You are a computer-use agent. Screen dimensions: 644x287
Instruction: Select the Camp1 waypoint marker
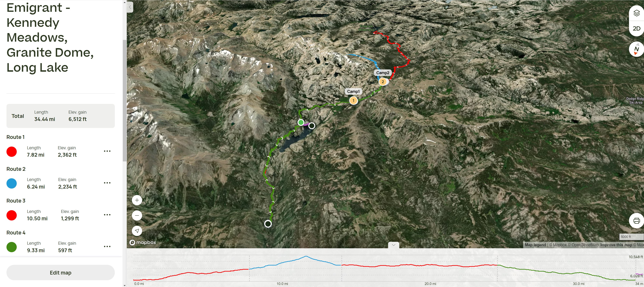353,101
